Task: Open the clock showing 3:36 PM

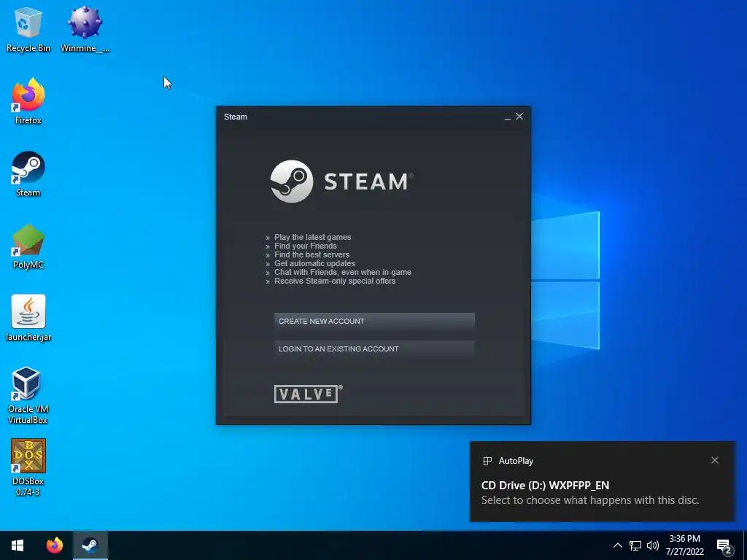Action: [684, 545]
